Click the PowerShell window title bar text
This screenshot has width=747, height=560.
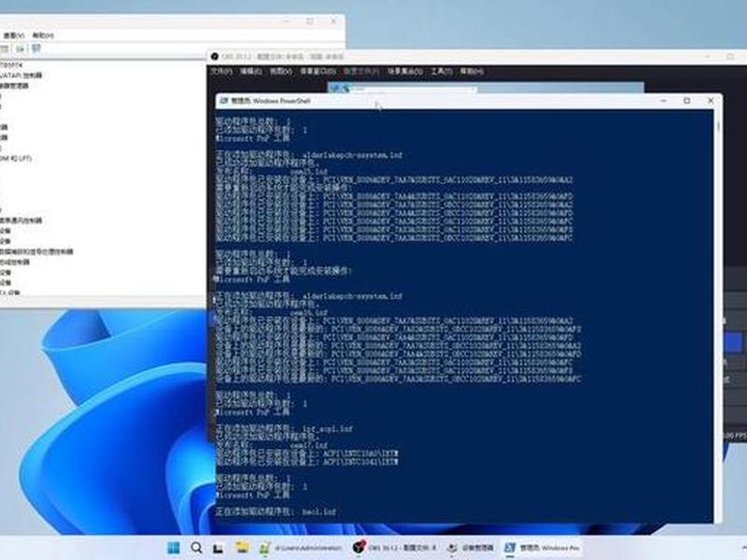(271, 101)
